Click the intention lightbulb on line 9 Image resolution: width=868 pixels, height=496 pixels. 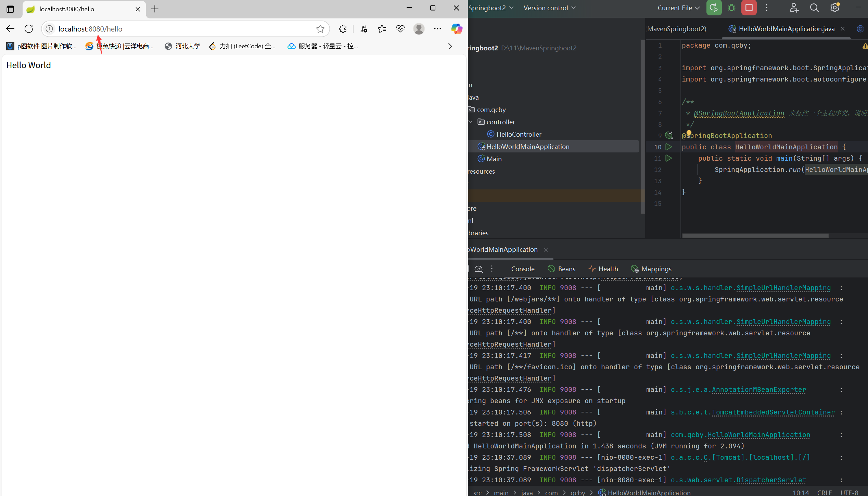[689, 133]
